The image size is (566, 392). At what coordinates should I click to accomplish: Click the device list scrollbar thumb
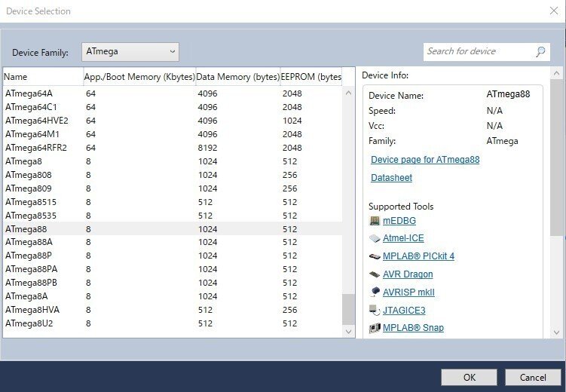click(348, 309)
